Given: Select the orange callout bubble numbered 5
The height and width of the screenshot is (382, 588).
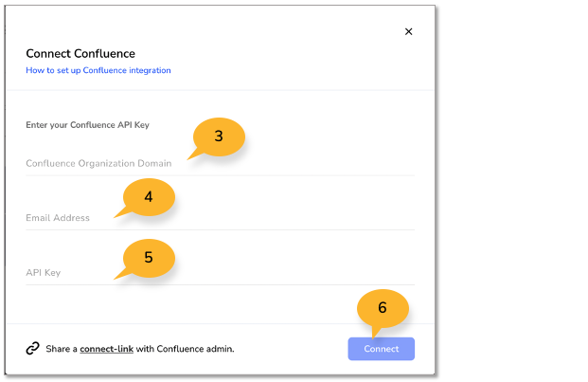Looking at the screenshot, I should 149,258.
